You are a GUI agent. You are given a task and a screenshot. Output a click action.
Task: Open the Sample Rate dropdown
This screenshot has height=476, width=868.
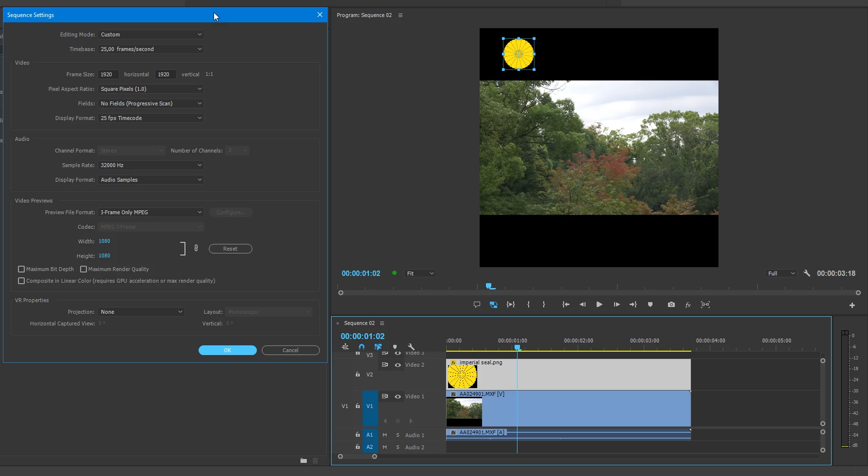coord(151,165)
